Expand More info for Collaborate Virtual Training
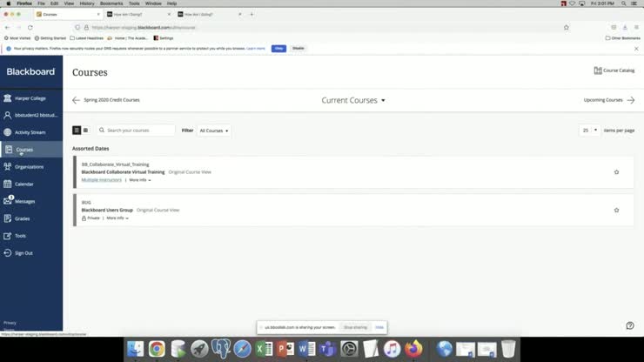The height and width of the screenshot is (362, 644). tap(140, 180)
